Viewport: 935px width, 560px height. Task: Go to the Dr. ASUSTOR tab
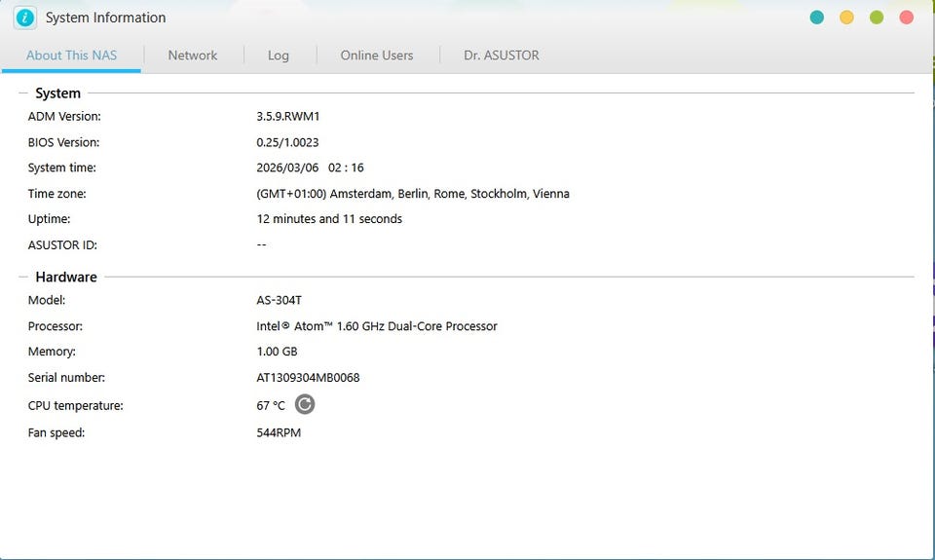(502, 56)
